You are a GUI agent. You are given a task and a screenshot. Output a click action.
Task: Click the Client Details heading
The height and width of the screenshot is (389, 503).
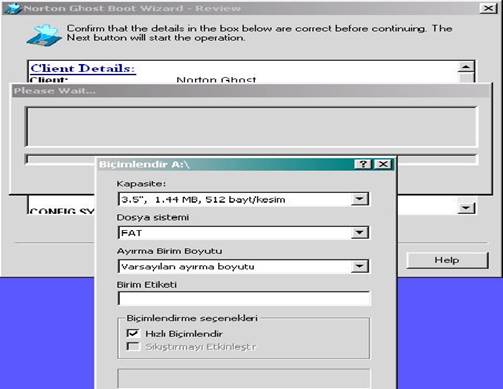[x=83, y=68]
